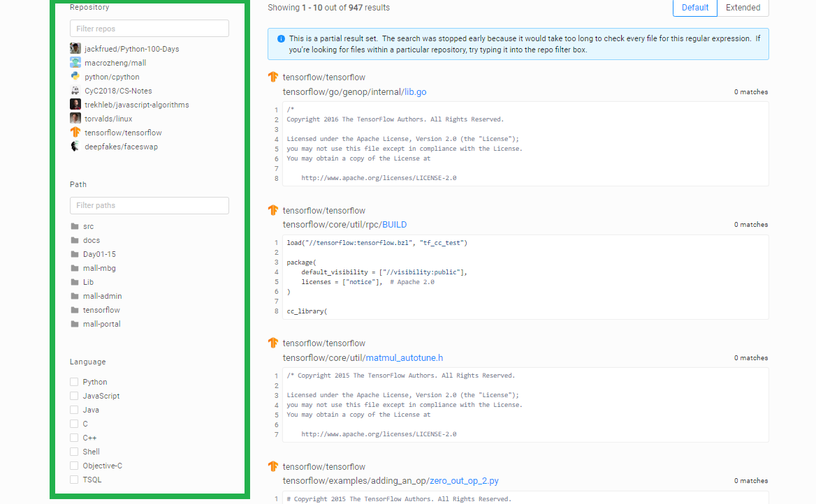Click the CyC2018/CS-Notes avatar icon
The width and height of the screenshot is (816, 504).
(x=75, y=91)
